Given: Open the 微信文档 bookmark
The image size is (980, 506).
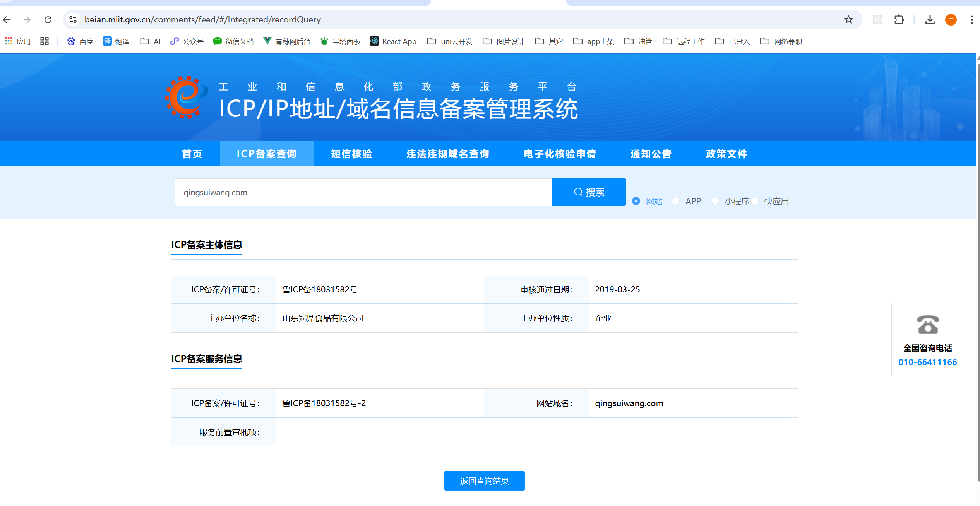Looking at the screenshot, I should coord(233,41).
